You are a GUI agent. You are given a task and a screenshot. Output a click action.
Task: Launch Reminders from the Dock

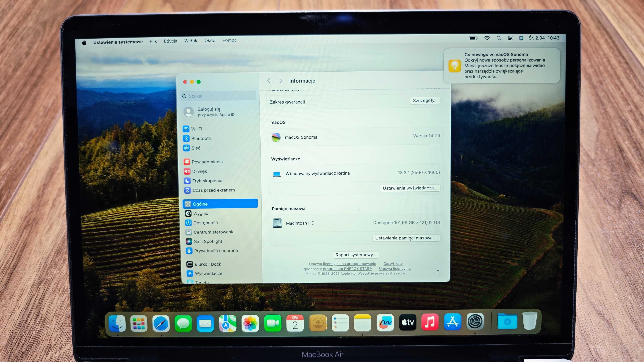click(340, 323)
